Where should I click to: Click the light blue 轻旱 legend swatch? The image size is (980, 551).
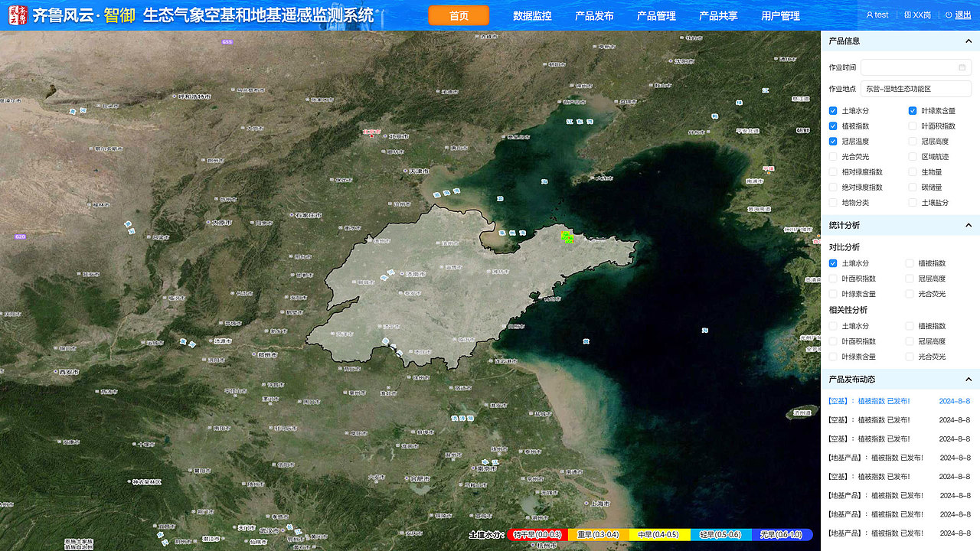(720, 535)
